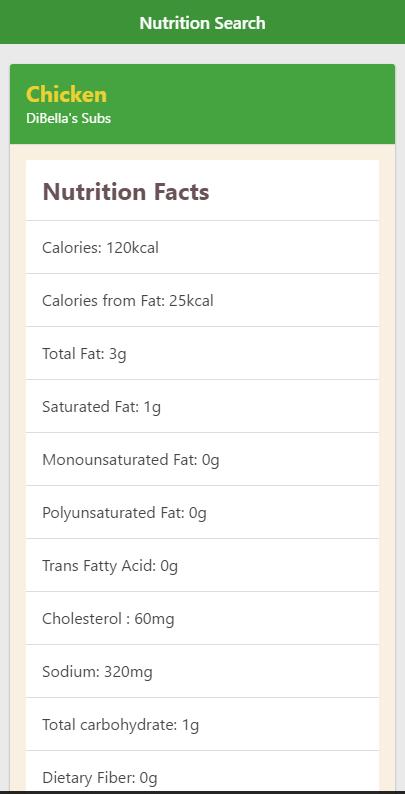
Task: Click the Sodium: 320mg row
Action: pos(202,671)
